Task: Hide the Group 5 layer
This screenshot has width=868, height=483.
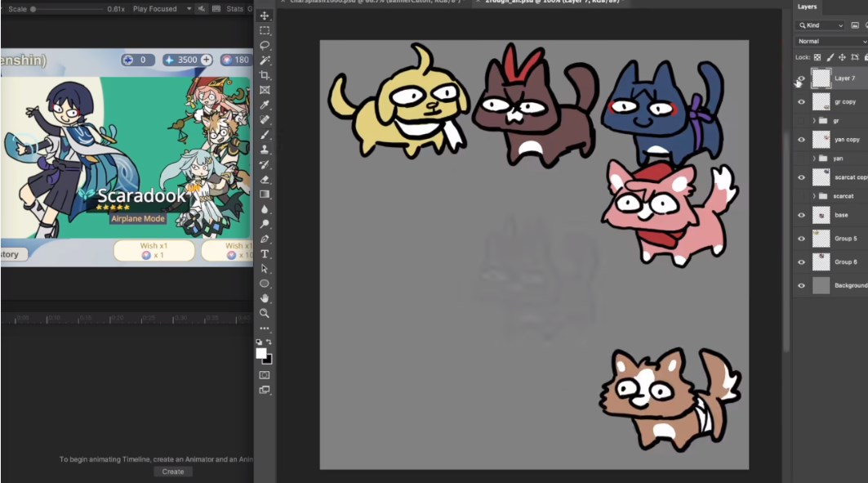Action: 801,239
